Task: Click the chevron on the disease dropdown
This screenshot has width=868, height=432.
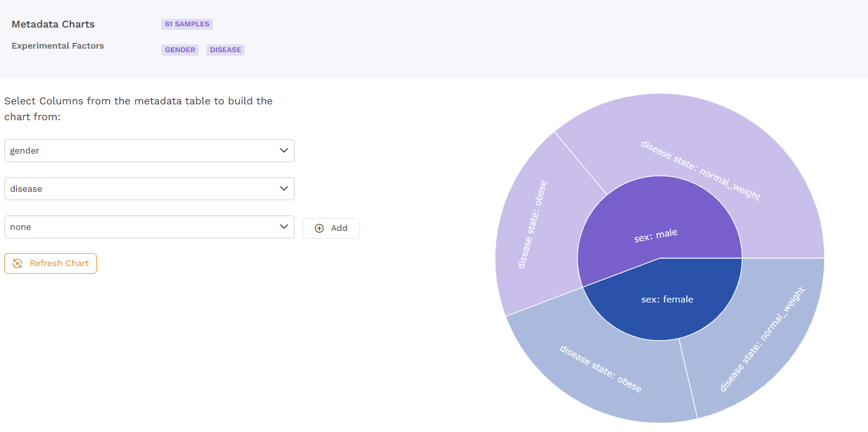Action: pos(284,189)
